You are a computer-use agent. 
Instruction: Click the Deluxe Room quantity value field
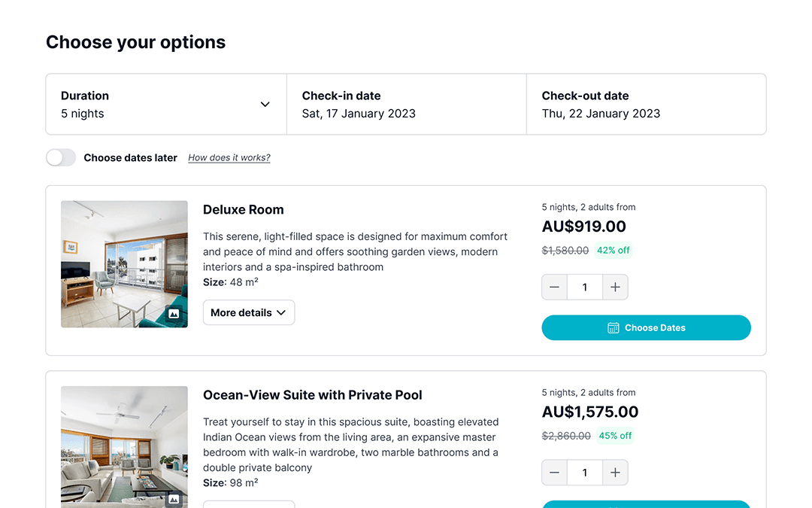click(x=585, y=287)
